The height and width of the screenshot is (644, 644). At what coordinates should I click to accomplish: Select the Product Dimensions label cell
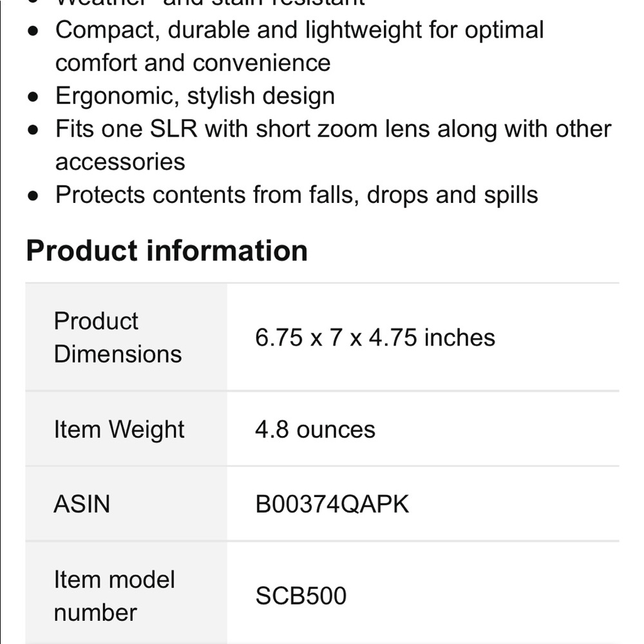click(118, 337)
